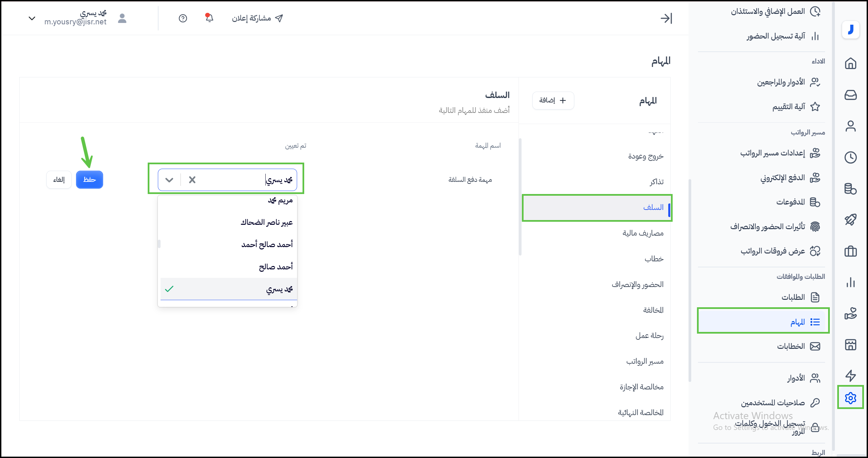The image size is (868, 458).
Task: Open the clock attendance icon in rail
Action: click(x=850, y=158)
